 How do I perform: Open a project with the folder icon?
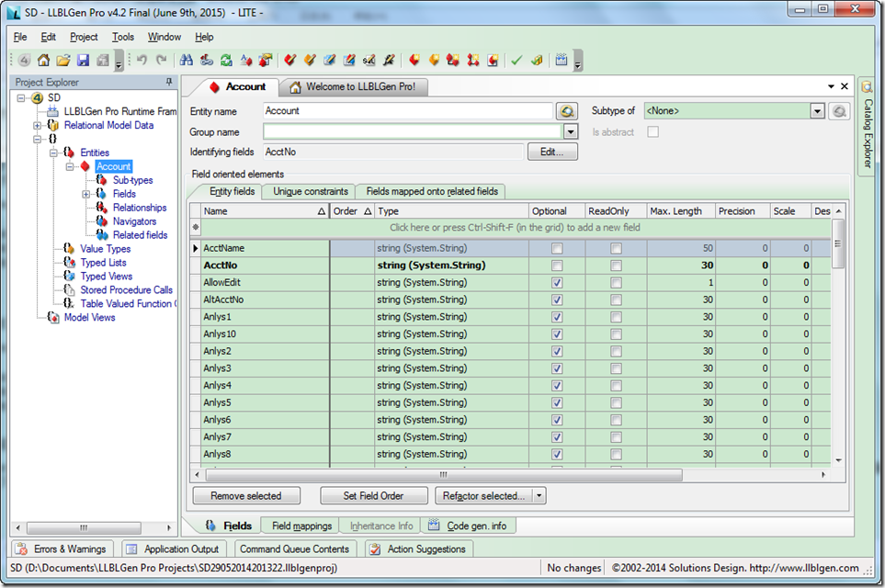pyautogui.click(x=63, y=60)
